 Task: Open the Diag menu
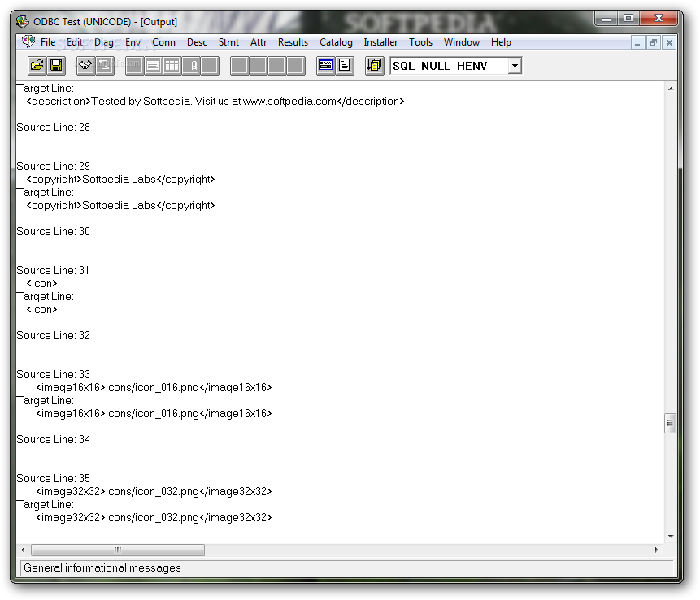[x=103, y=42]
